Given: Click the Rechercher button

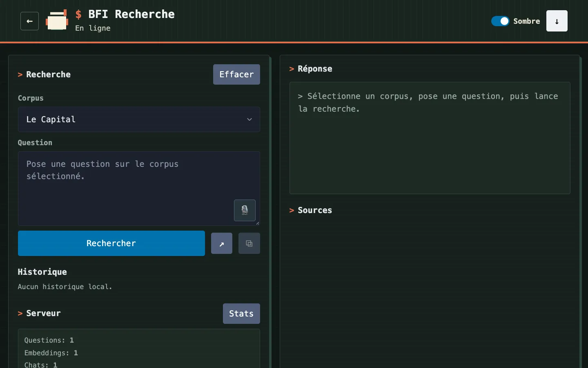Looking at the screenshot, I should click(111, 243).
